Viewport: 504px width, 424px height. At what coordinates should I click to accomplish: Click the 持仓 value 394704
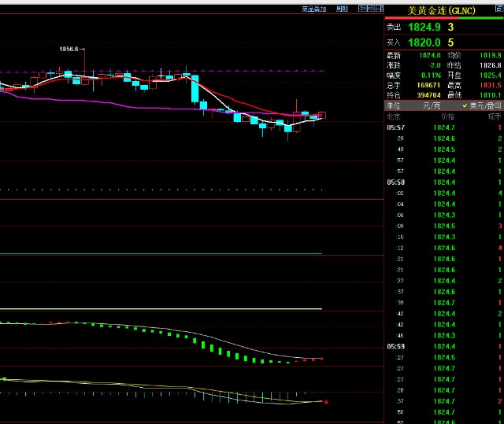coord(429,95)
